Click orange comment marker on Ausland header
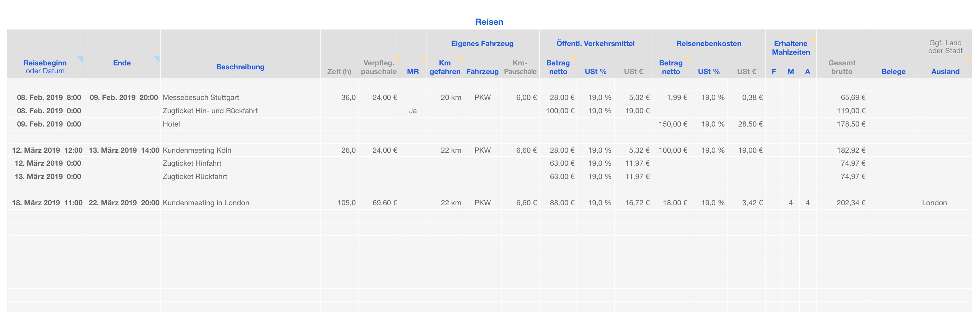The width and height of the screenshot is (980, 312). click(x=969, y=58)
